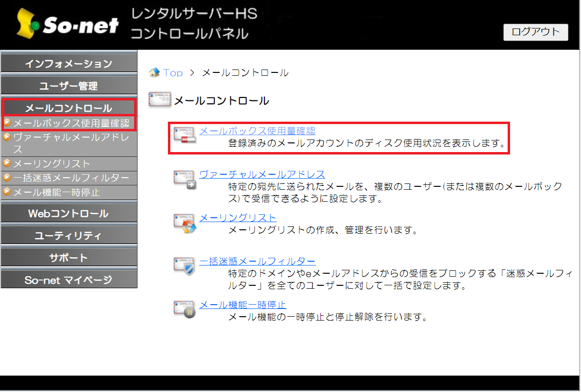Expand the Webコントロール sidebar section

pyautogui.click(x=69, y=213)
